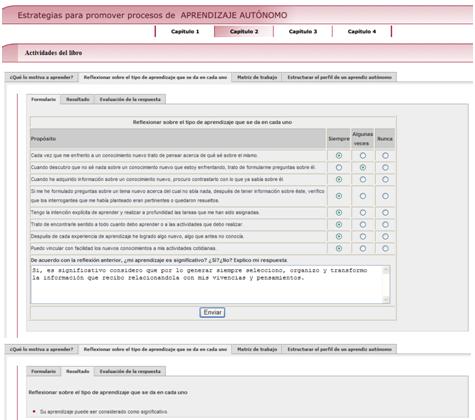
Task: Select Siempre for 'Cuando descubro que no sé nada' row
Action: point(339,167)
